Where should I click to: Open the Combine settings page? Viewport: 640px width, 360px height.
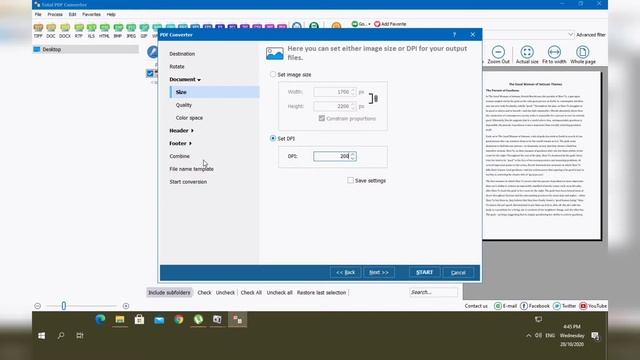click(180, 156)
